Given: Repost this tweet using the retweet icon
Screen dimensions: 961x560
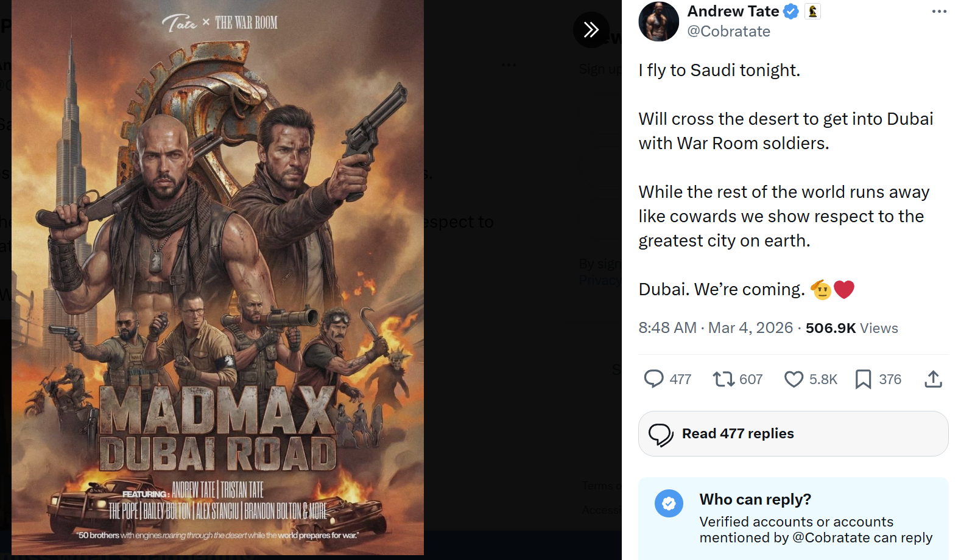Looking at the screenshot, I should (723, 379).
